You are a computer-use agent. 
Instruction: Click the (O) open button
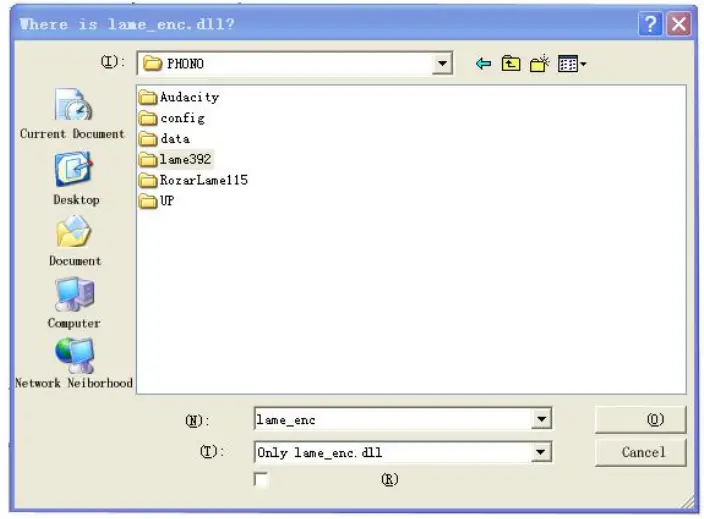[641, 419]
